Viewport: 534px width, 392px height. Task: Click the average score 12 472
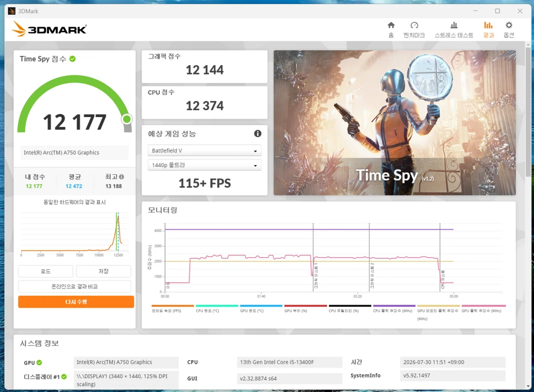coord(74,186)
